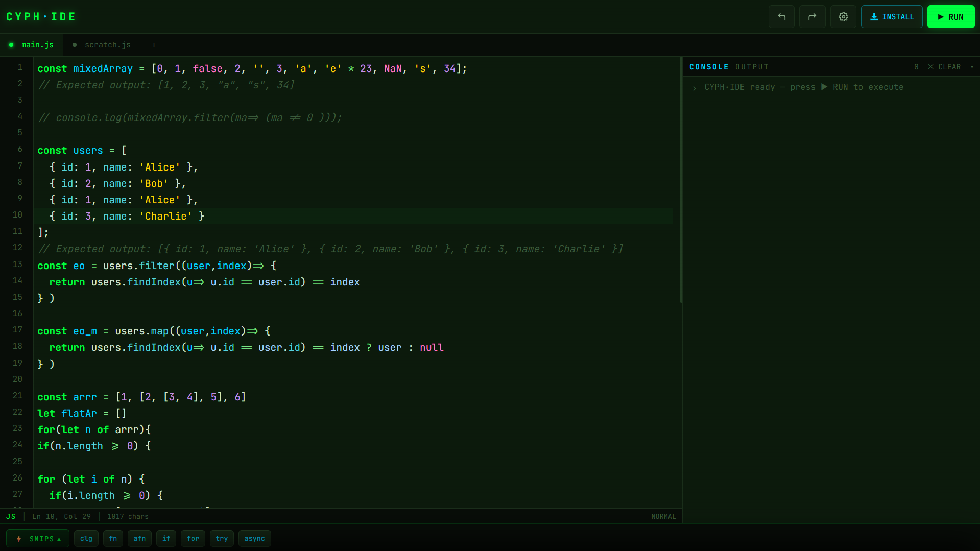Select the main.js tab

click(x=32, y=45)
